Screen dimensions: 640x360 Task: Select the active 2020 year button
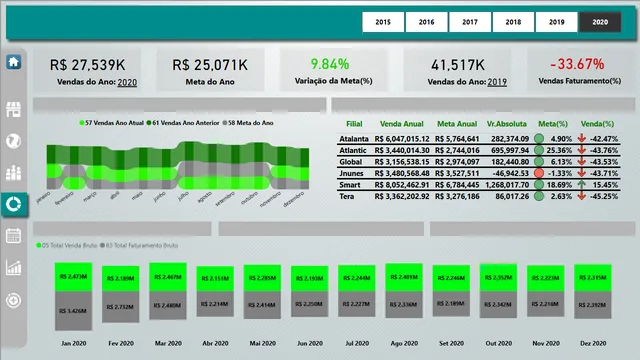pyautogui.click(x=600, y=22)
